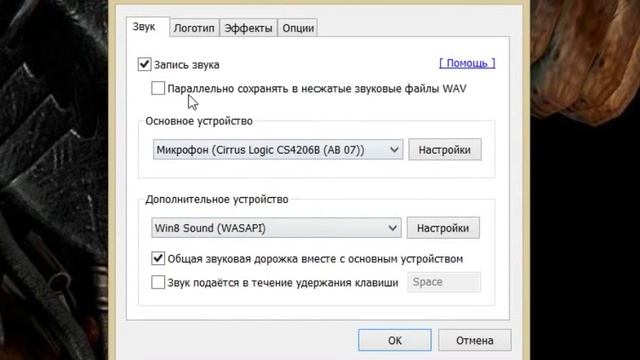Image resolution: width=640 pixels, height=360 pixels.
Task: Switch to the Звук tab
Action: (147, 27)
